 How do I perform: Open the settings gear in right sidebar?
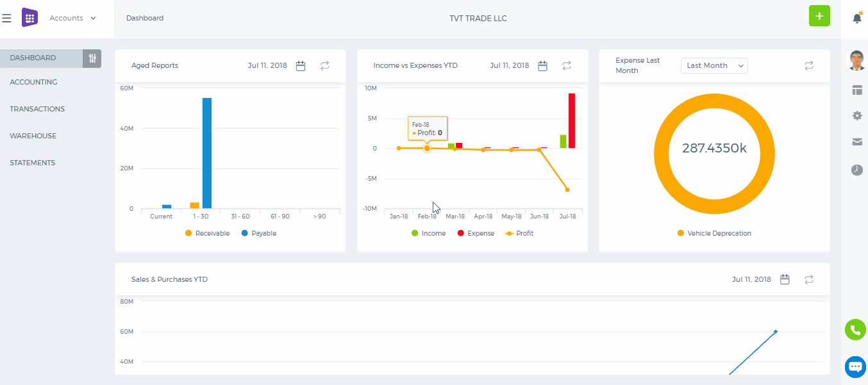pyautogui.click(x=857, y=116)
